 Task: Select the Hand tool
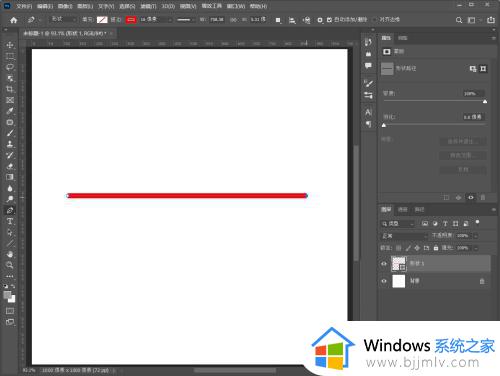point(10,254)
